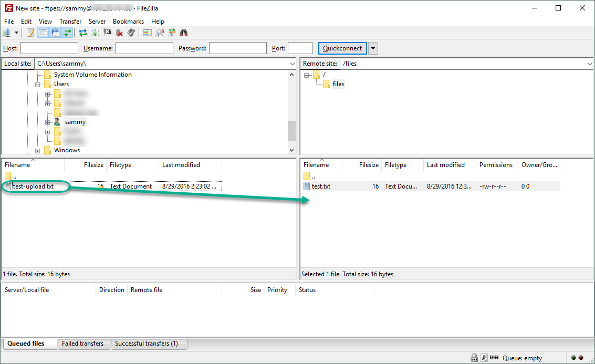
Task: Focus the Port input field
Action: (x=300, y=48)
